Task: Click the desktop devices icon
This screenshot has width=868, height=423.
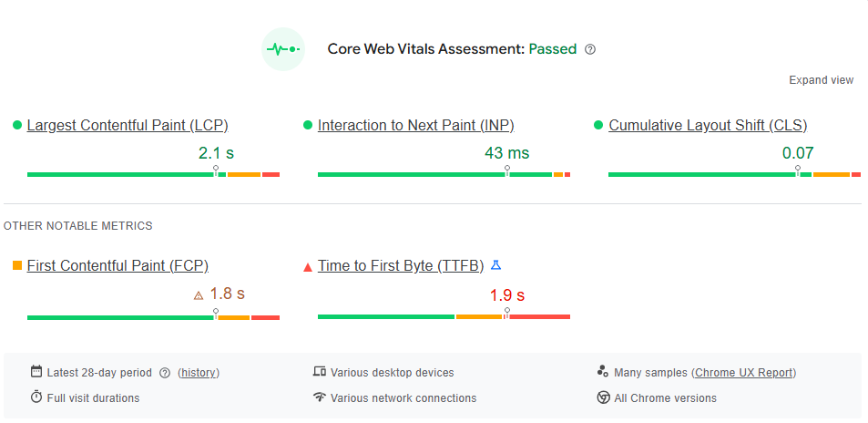Action: (320, 372)
